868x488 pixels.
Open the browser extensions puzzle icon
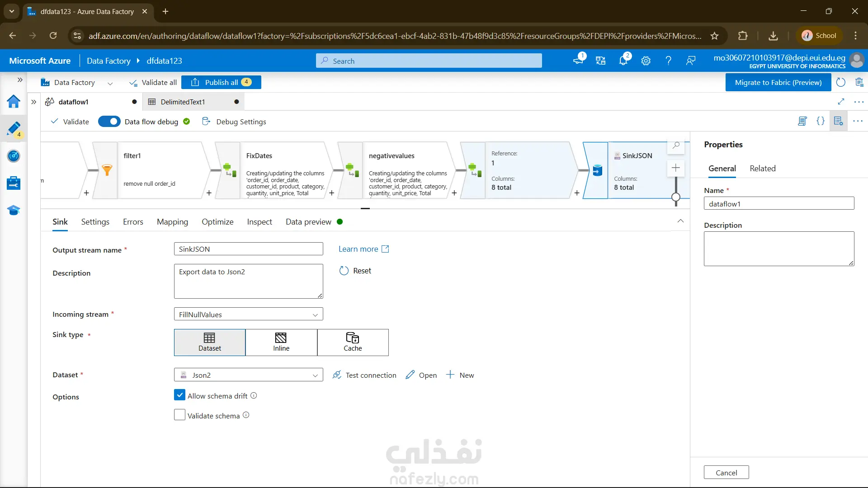point(743,36)
